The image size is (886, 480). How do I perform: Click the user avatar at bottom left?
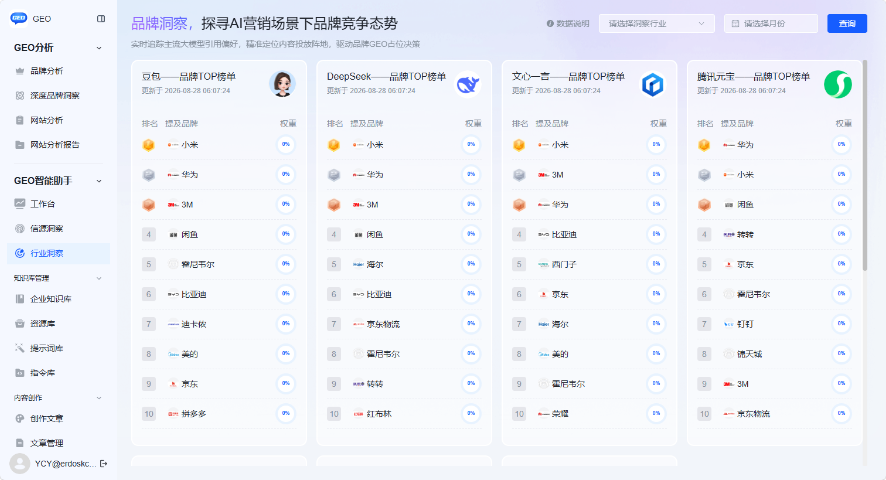(20, 464)
